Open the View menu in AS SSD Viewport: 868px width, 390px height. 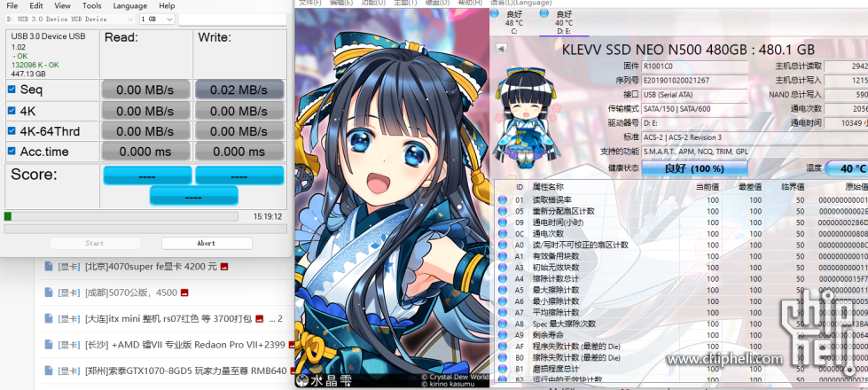tap(63, 5)
